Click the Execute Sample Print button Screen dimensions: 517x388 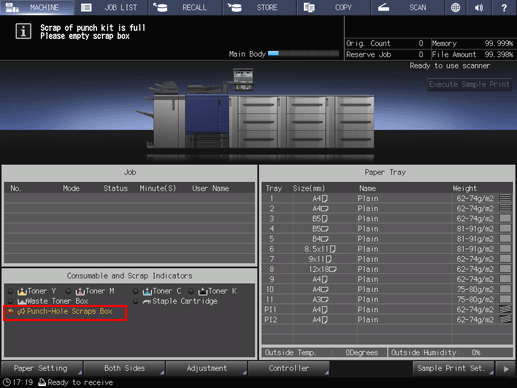tap(469, 85)
